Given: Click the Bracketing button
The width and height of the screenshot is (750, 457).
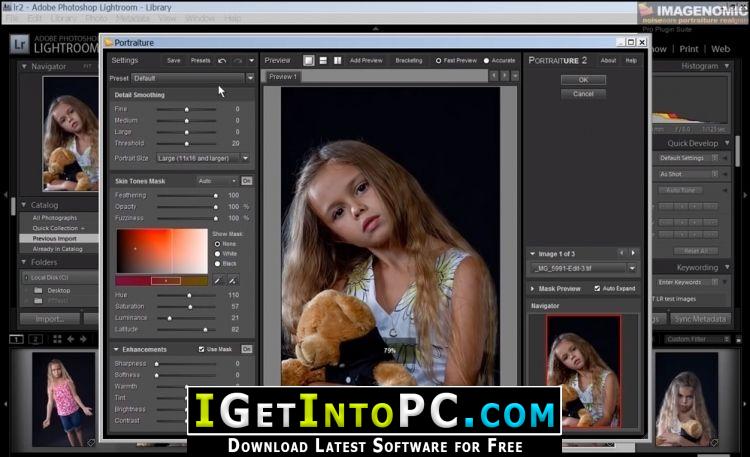Looking at the screenshot, I should pos(409,60).
